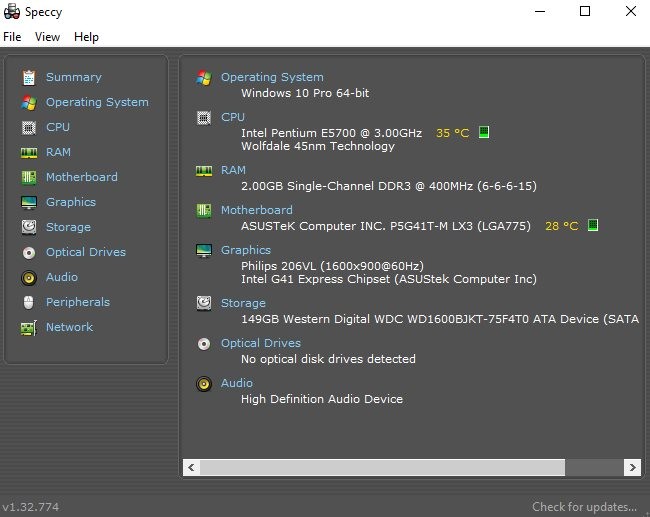Open the View menu
Viewport: 650px width, 517px height.
click(x=47, y=37)
